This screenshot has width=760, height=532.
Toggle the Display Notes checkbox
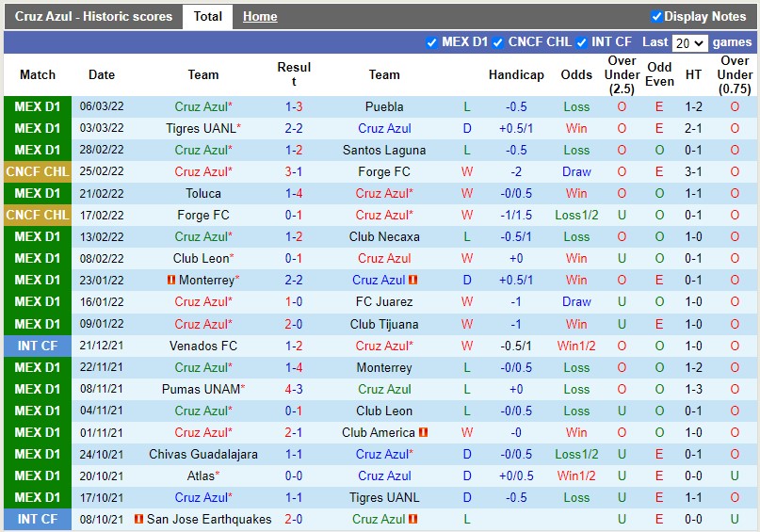656,17
